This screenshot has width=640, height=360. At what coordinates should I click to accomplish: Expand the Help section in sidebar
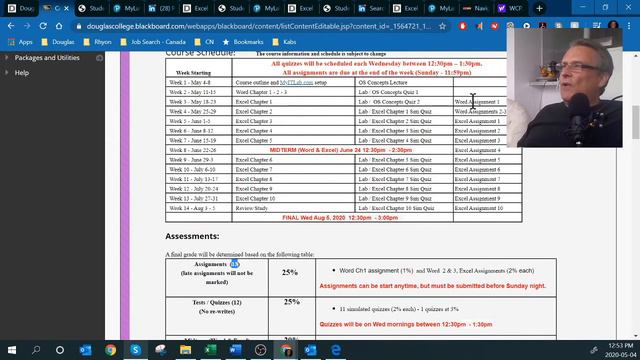[22, 73]
